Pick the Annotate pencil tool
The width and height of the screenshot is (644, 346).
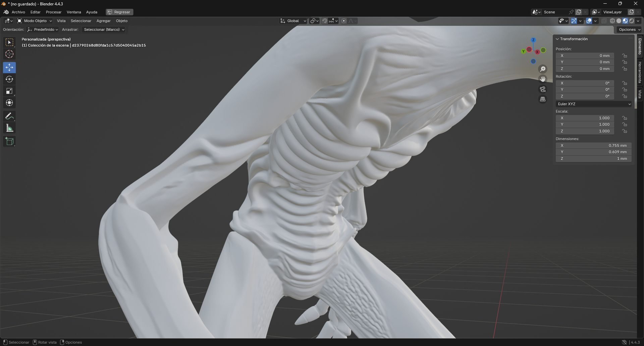click(9, 116)
